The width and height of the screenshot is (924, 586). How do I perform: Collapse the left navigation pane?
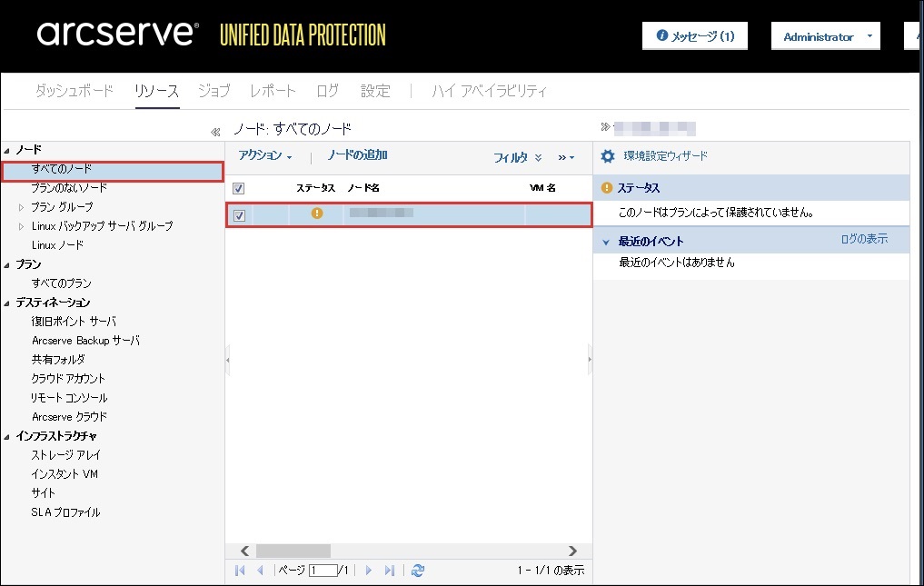pos(215,132)
